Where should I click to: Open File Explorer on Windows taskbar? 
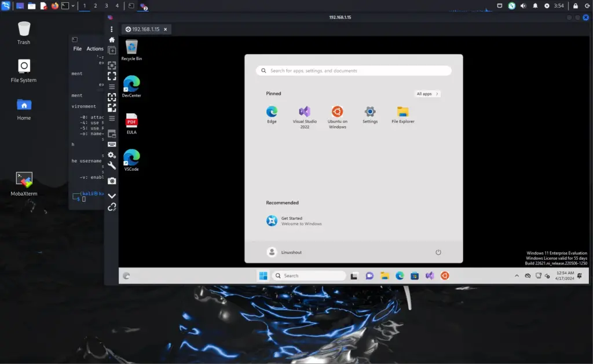(385, 276)
